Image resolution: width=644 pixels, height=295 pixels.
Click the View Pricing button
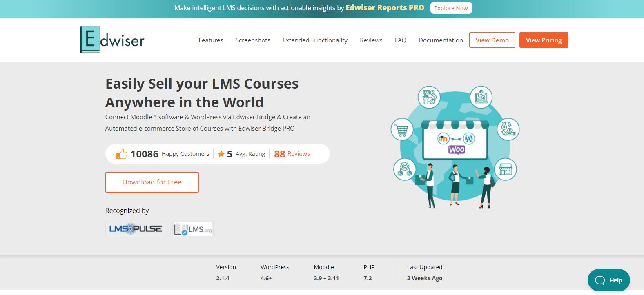tap(544, 40)
